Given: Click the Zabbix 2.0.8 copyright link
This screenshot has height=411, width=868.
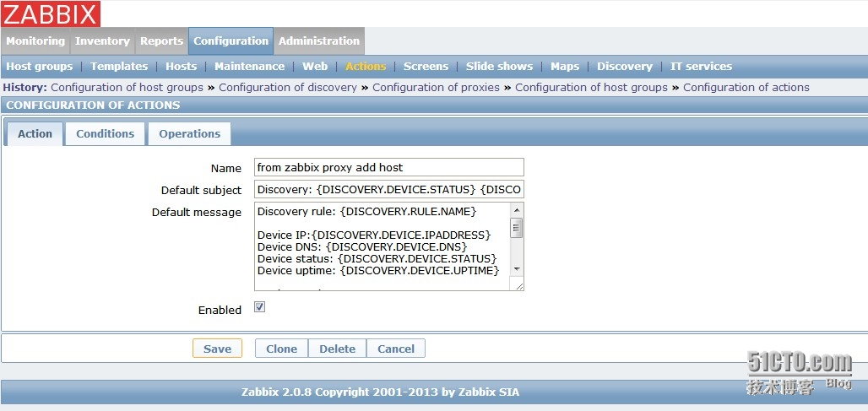Looking at the screenshot, I should (x=380, y=392).
